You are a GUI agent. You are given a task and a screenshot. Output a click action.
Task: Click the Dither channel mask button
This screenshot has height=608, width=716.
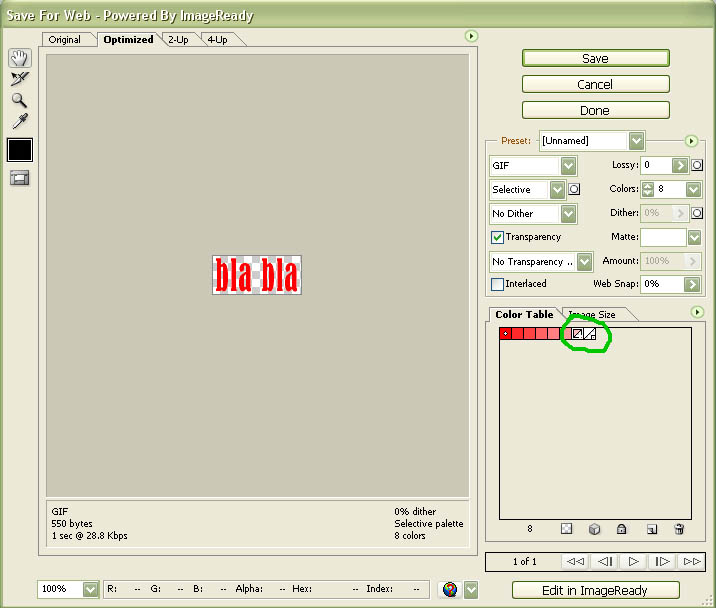pos(697,213)
